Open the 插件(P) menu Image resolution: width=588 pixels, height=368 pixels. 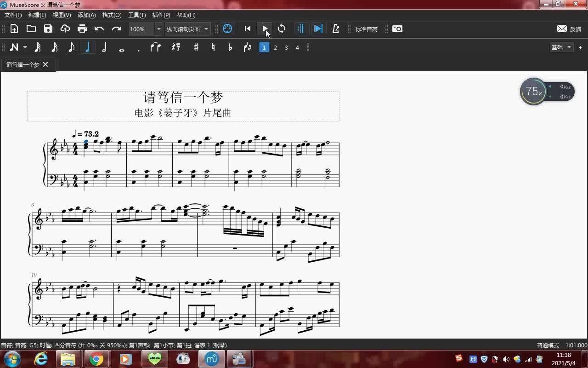[x=161, y=15]
